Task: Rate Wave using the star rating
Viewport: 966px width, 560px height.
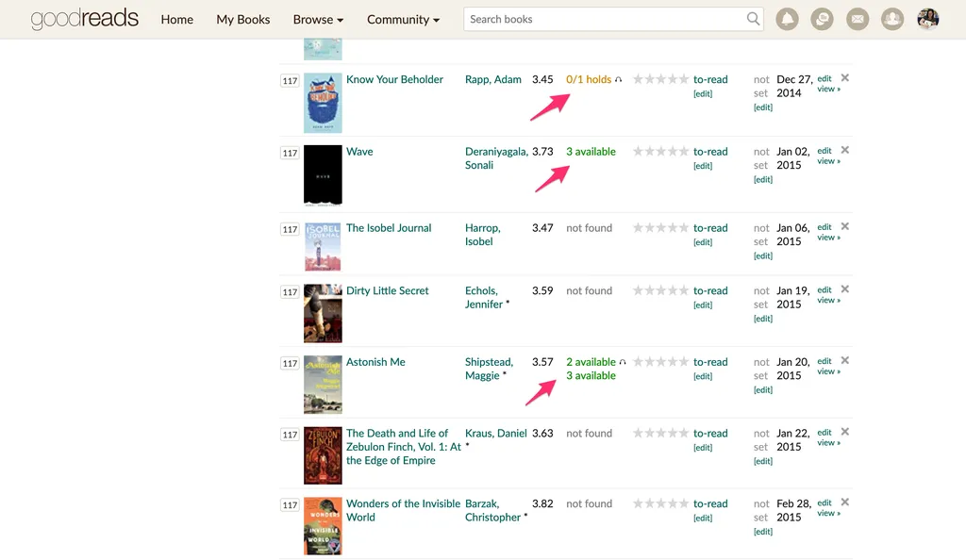Action: [x=660, y=151]
